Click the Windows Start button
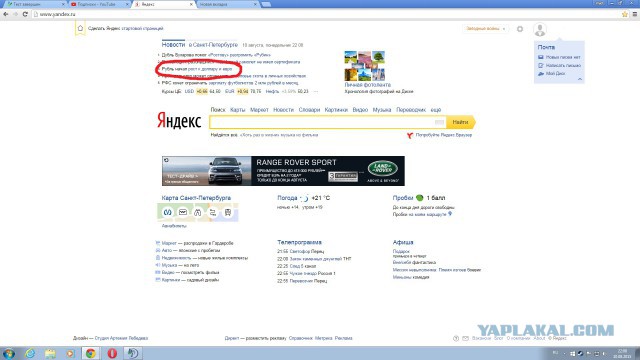This screenshot has height=360, width=640. click(9, 353)
